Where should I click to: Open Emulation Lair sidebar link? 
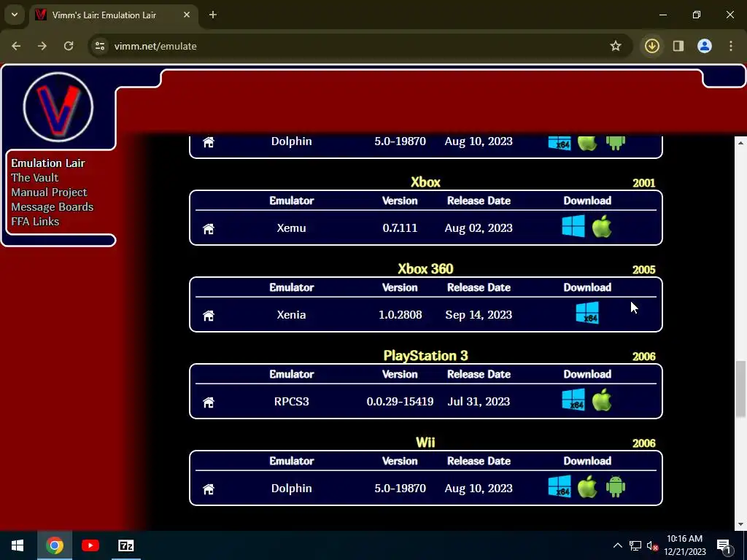pyautogui.click(x=48, y=163)
